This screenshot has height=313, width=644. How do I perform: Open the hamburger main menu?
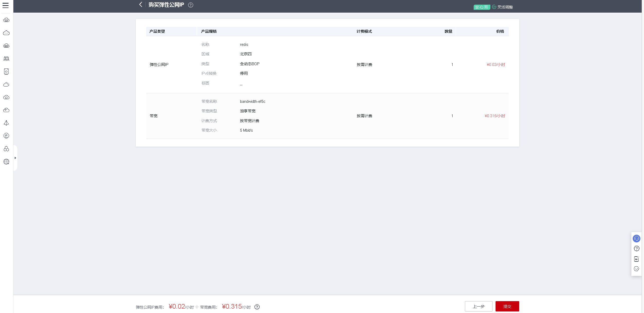[x=6, y=5]
